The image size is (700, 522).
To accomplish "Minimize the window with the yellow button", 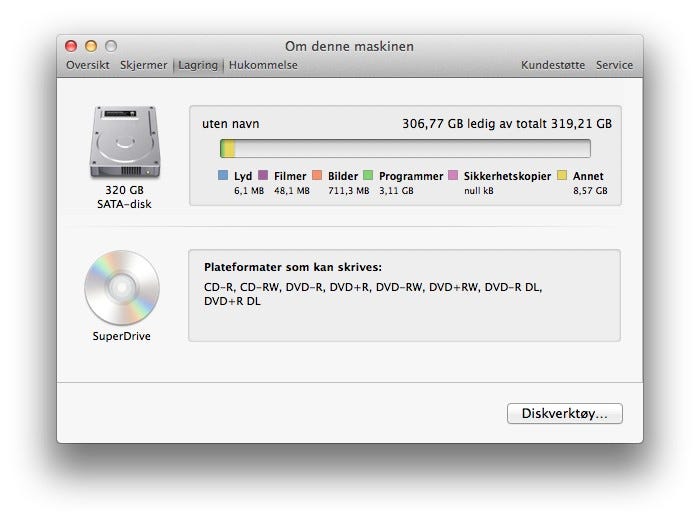I will point(91,46).
